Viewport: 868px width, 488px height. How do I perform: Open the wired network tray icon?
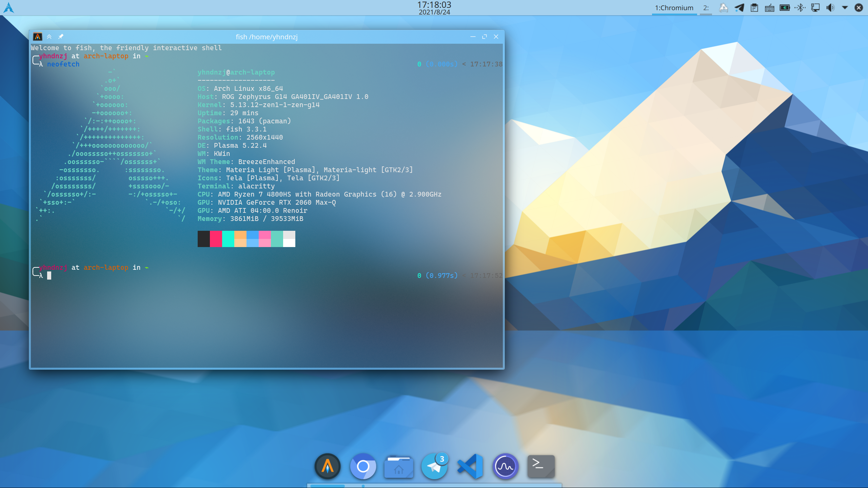(815, 7)
